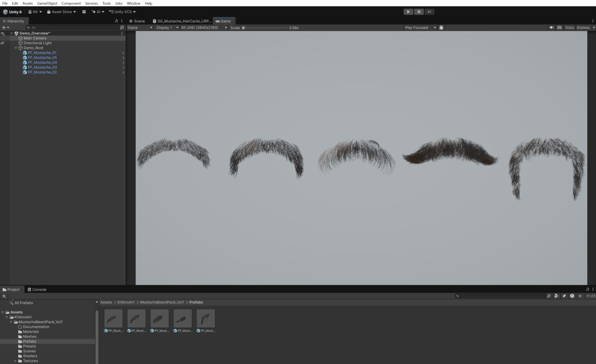Open the Asset Store dropdown
The width and height of the screenshot is (596, 364).
pos(62,11)
